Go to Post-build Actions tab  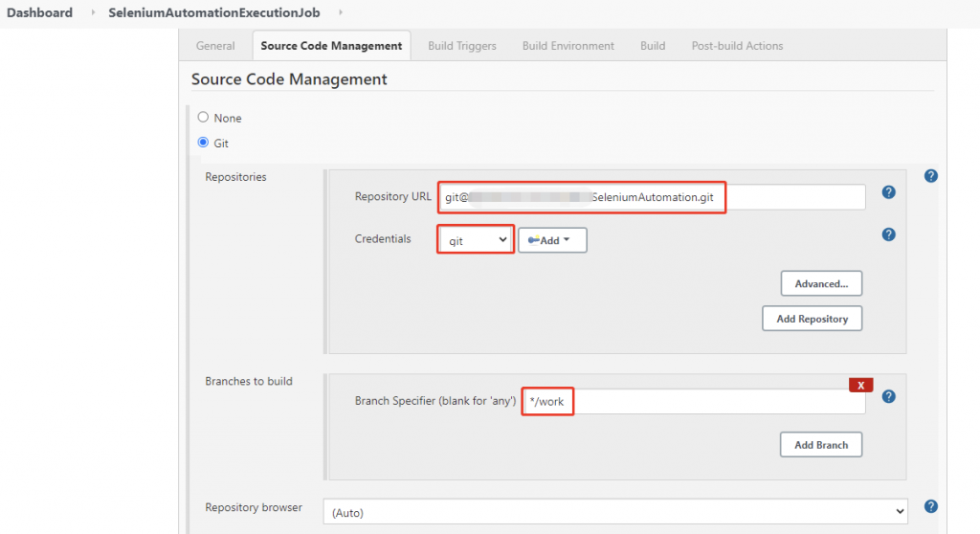coord(737,46)
